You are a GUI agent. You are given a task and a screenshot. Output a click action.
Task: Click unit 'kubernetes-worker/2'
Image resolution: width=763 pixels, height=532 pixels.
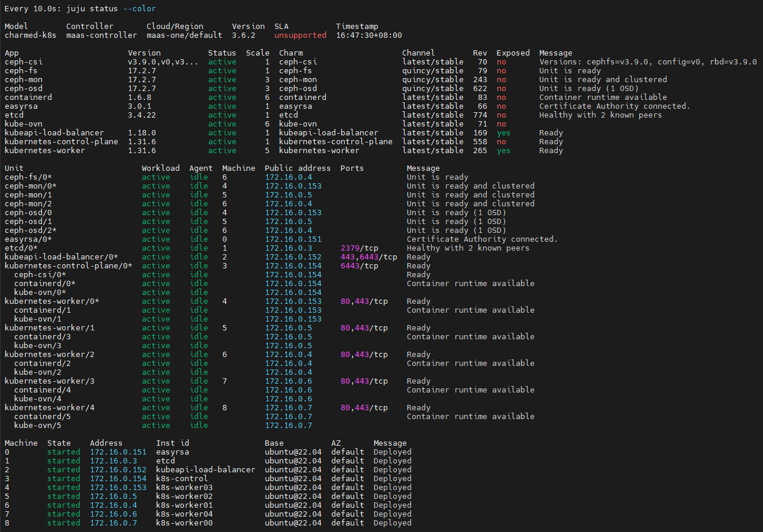(x=50, y=355)
